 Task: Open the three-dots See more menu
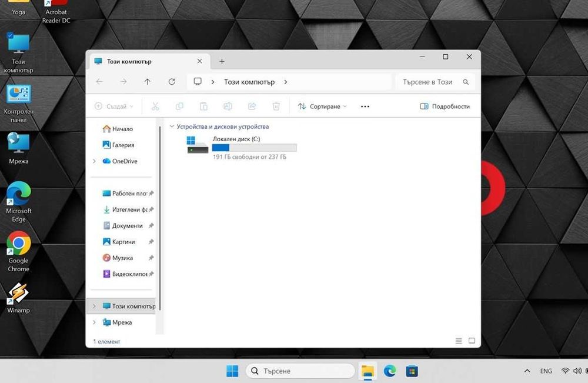pyautogui.click(x=365, y=106)
